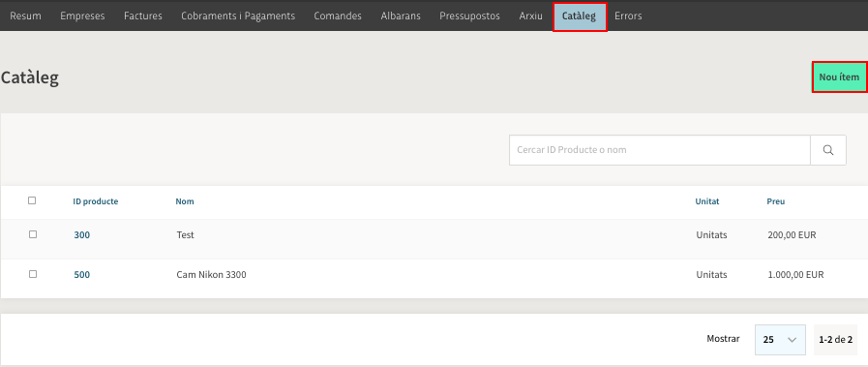The width and height of the screenshot is (868, 367).
Task: Tick the select-all checkbox in table header
Action: pos(32,201)
